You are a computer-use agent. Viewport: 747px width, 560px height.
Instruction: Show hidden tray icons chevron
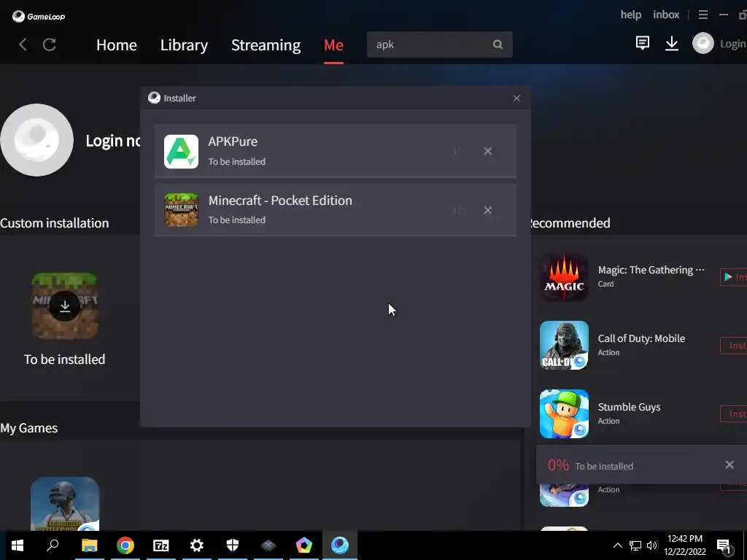point(617,545)
